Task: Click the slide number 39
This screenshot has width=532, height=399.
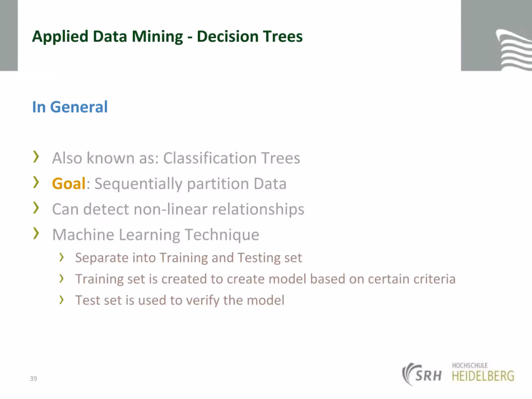Action: click(x=33, y=378)
